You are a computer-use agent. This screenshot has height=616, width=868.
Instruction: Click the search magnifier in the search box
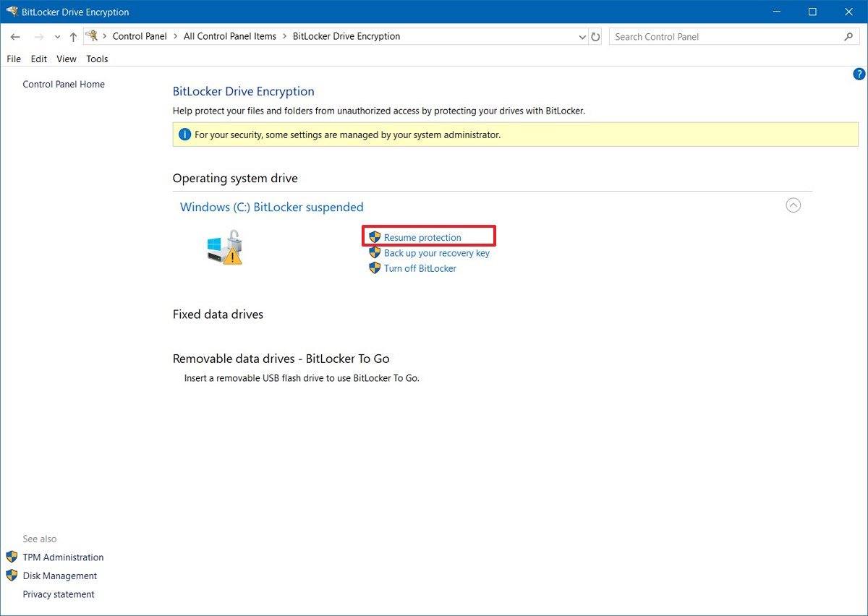coord(848,36)
